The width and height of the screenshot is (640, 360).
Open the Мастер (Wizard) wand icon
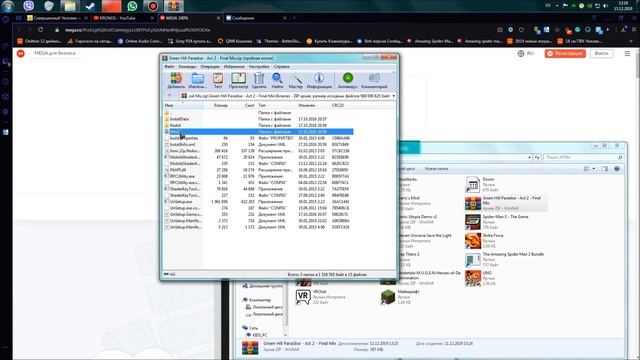tap(296, 80)
